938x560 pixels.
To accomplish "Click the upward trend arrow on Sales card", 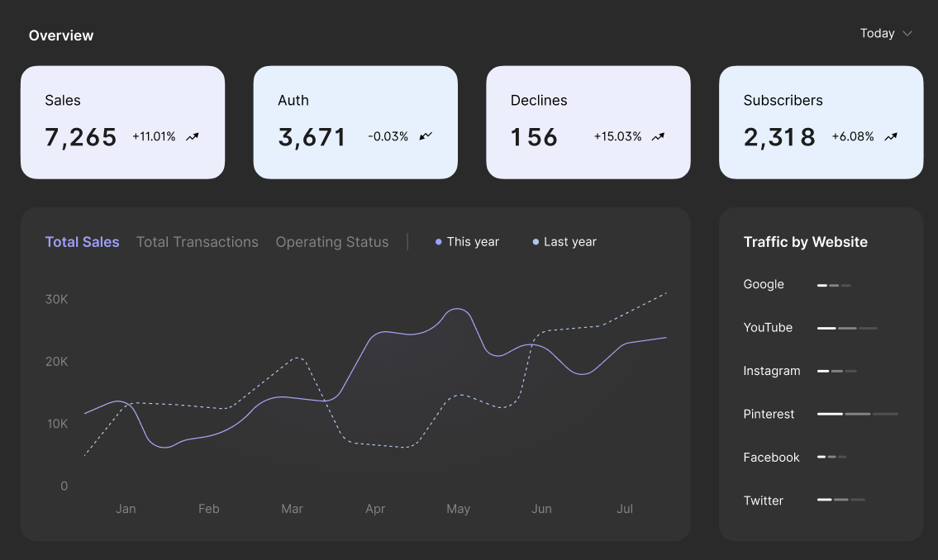I will (193, 137).
